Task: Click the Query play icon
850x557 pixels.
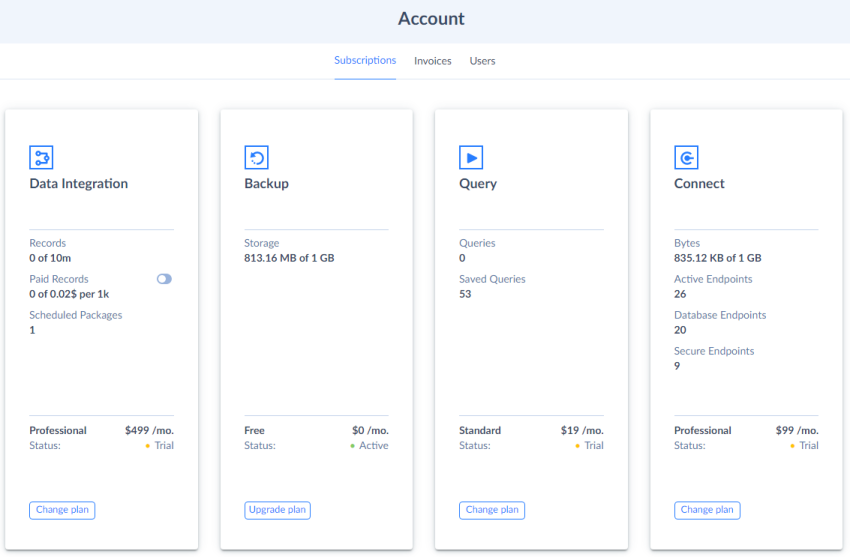Action: click(x=471, y=158)
